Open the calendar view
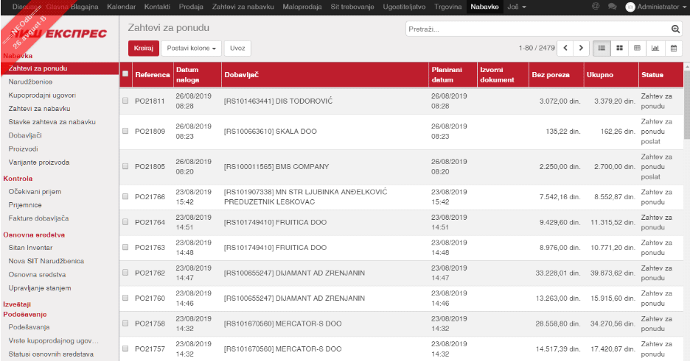 pos(673,48)
